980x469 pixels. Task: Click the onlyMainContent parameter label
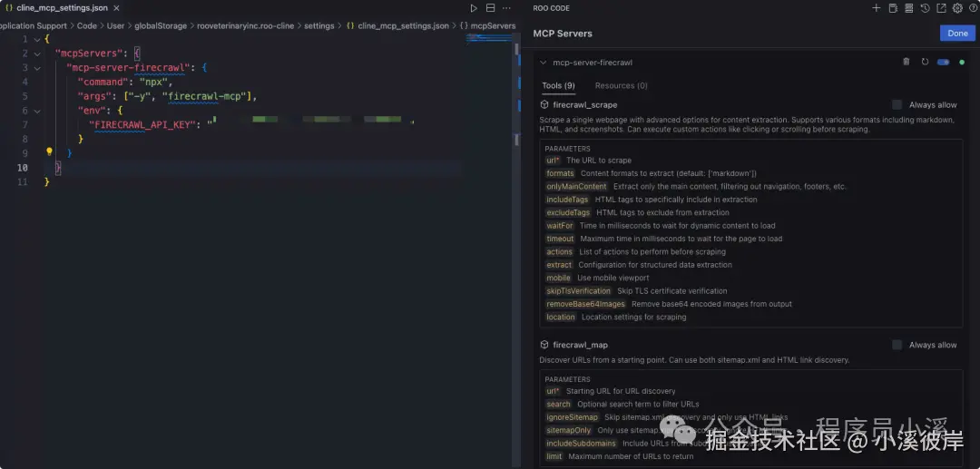coord(576,186)
